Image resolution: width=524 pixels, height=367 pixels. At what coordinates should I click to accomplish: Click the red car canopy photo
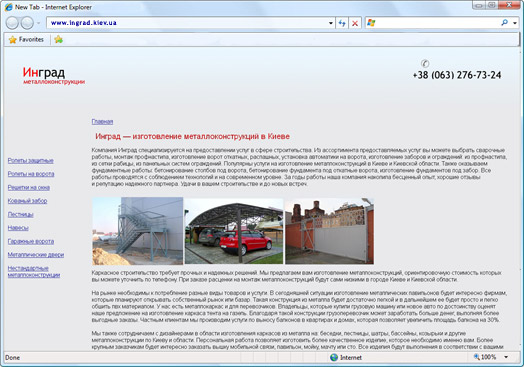234,231
